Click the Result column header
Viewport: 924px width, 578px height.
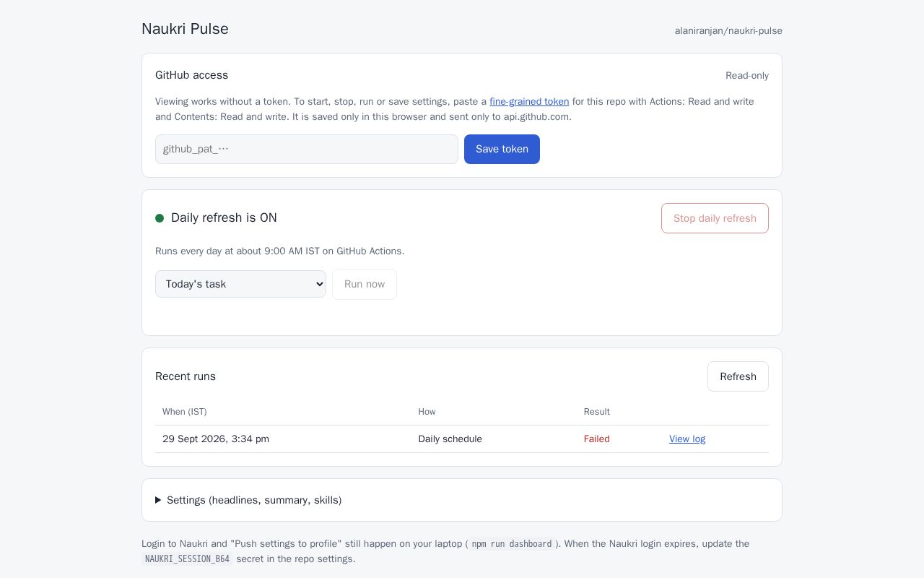597,412
